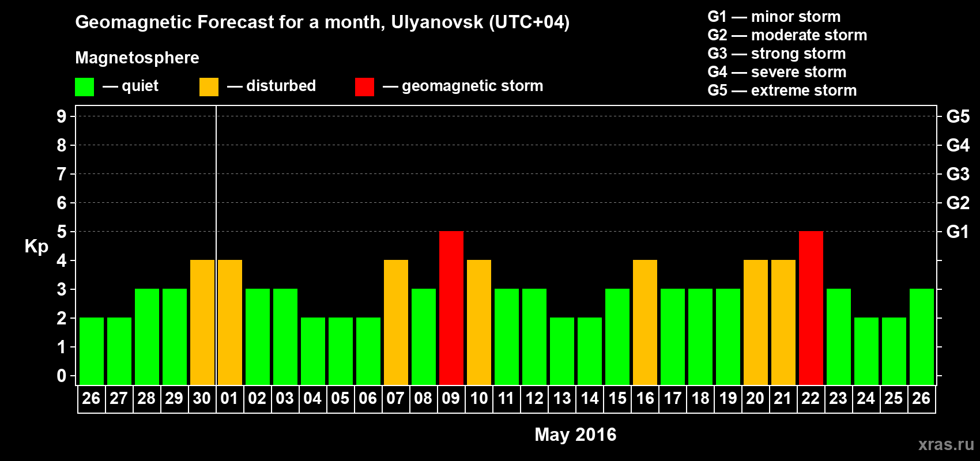The width and height of the screenshot is (980, 461).
Task: Click 'G2 — moderate storm' legend text
Action: pos(787,35)
